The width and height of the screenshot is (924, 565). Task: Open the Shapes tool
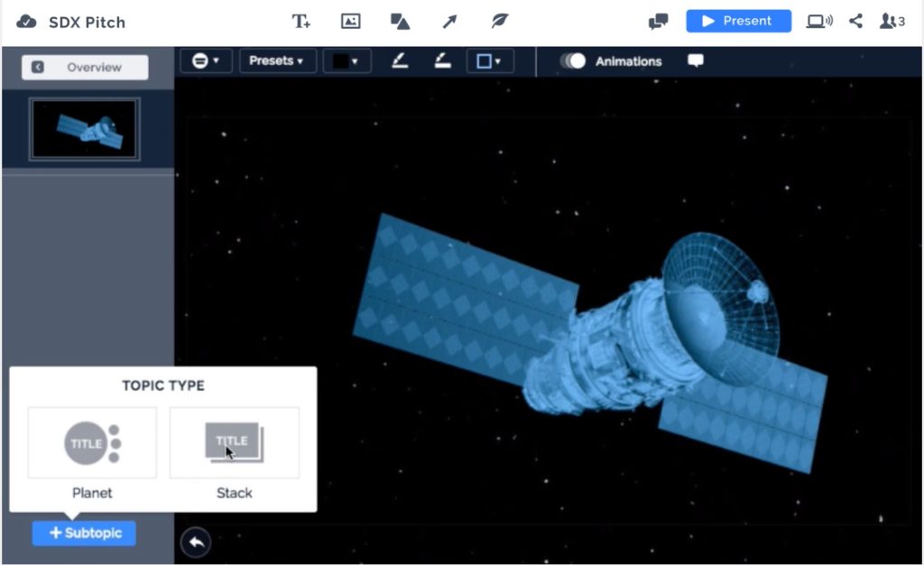400,21
